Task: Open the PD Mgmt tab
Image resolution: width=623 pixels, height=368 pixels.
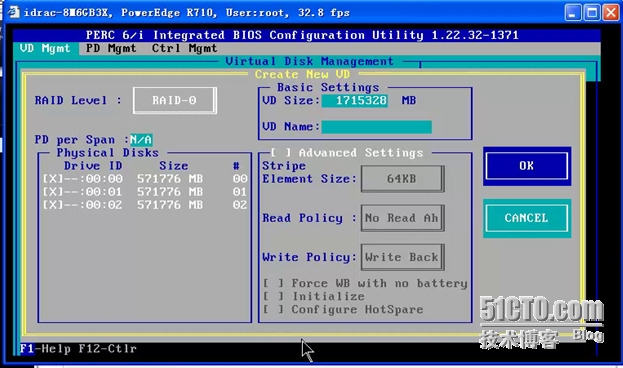Action: tap(111, 48)
